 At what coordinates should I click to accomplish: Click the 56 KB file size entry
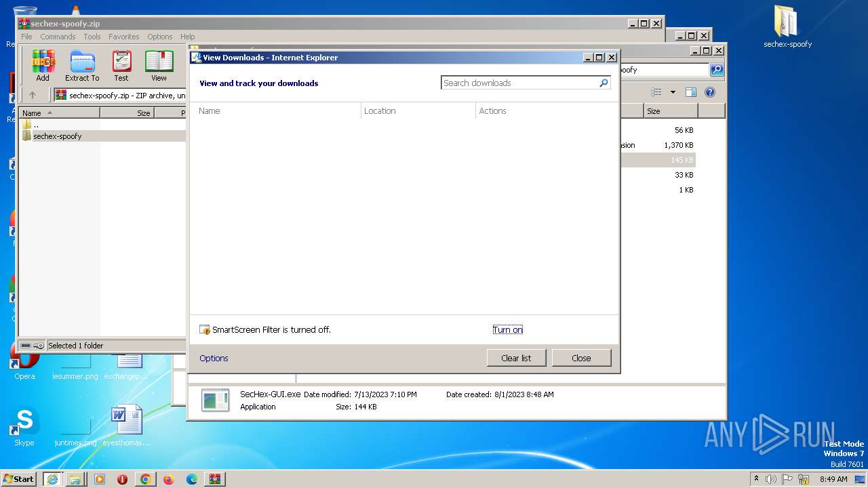pos(684,130)
